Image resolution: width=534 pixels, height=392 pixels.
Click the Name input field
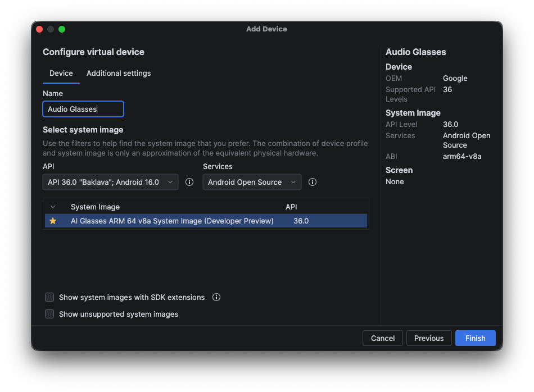83,109
